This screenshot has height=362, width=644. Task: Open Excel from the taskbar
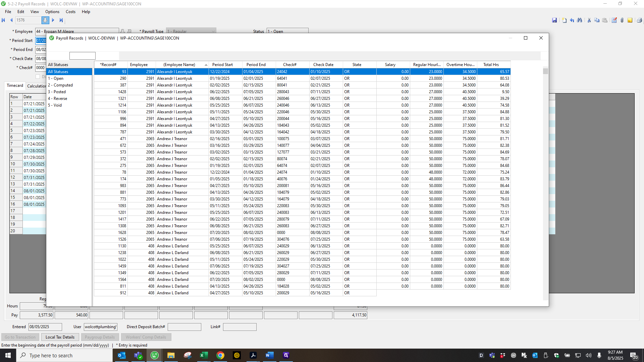(204, 355)
